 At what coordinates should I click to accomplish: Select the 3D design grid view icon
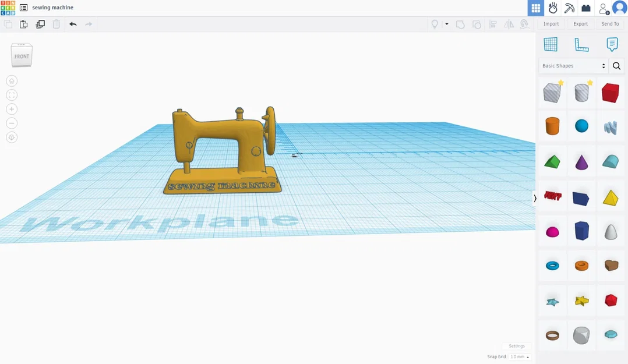coord(535,8)
